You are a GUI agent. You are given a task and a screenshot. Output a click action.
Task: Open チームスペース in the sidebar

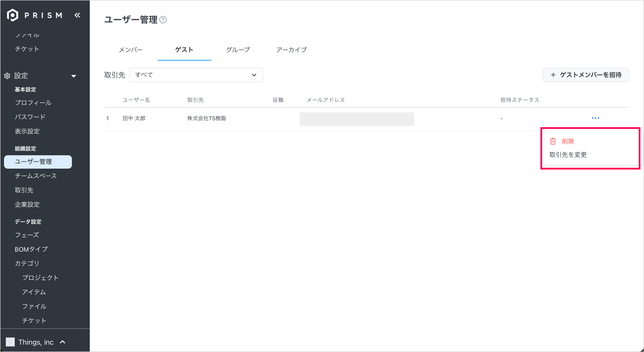tap(36, 176)
